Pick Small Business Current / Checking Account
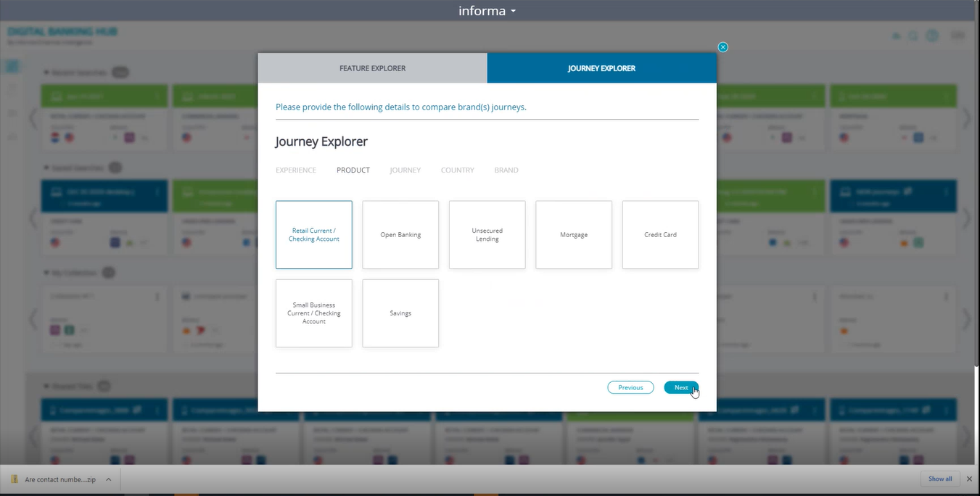 314,313
